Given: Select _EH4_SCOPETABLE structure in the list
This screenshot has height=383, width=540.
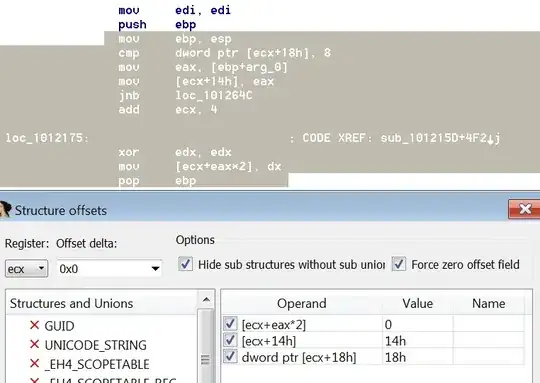Looking at the screenshot, I should (x=97, y=364).
